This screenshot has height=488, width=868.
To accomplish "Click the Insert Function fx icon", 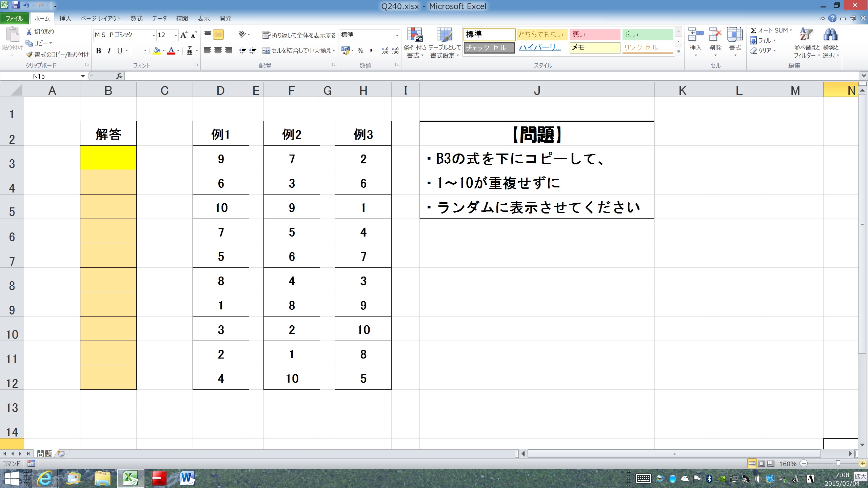I will pyautogui.click(x=119, y=76).
